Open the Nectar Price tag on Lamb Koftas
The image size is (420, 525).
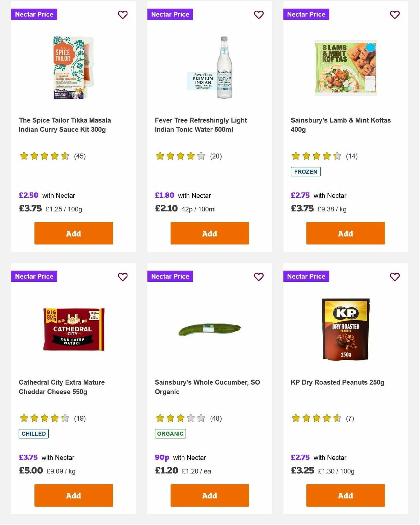click(x=306, y=14)
